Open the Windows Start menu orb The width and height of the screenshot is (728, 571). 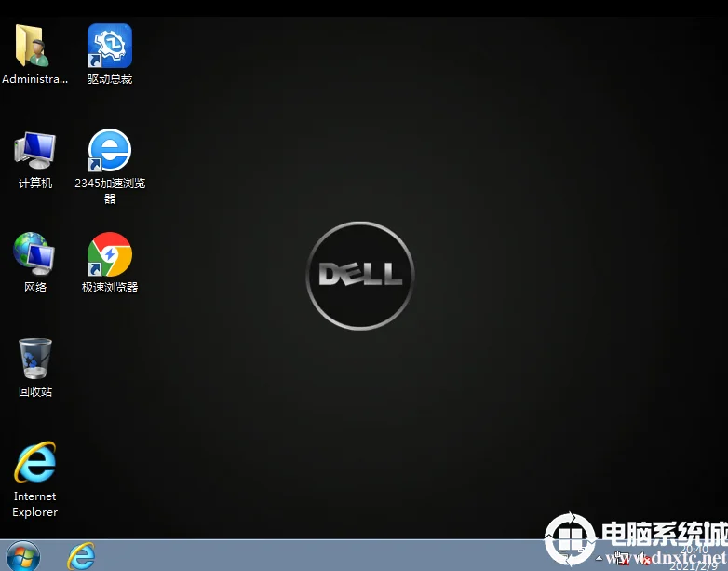[22, 556]
